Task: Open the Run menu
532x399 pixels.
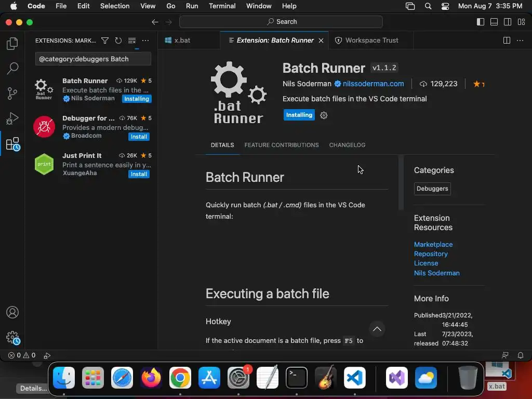Action: (192, 6)
